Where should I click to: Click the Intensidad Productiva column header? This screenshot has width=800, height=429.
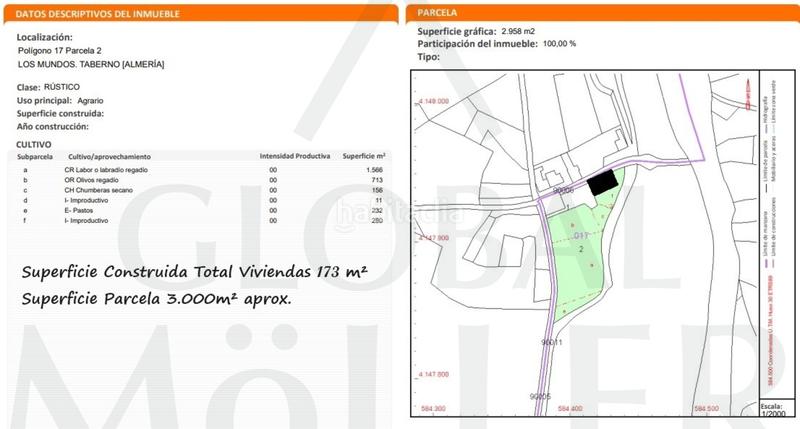pos(295,157)
